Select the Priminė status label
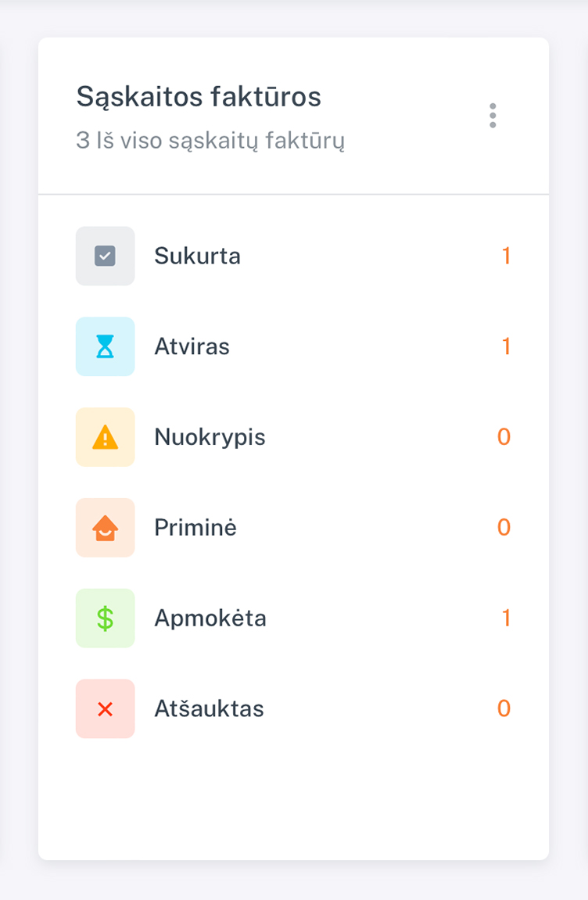 coord(195,528)
